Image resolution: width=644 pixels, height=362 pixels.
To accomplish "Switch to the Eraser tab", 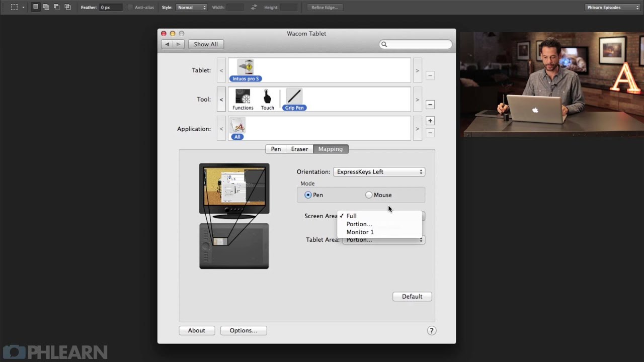I will [x=299, y=149].
